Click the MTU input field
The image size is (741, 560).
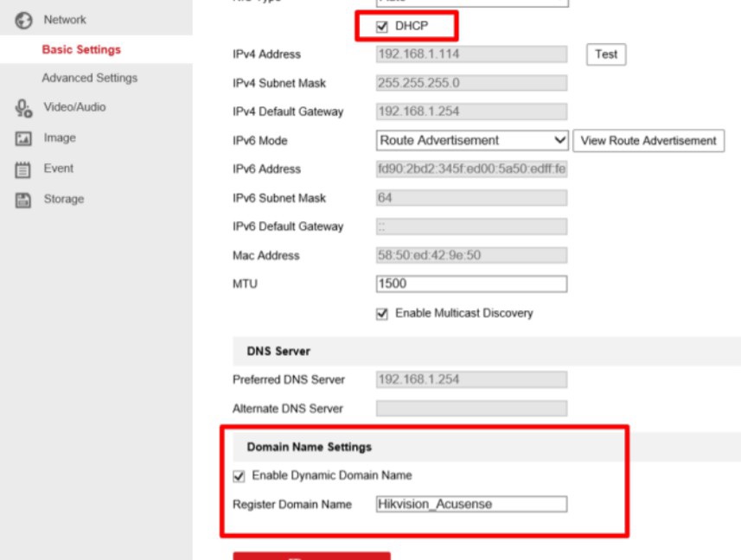[471, 284]
